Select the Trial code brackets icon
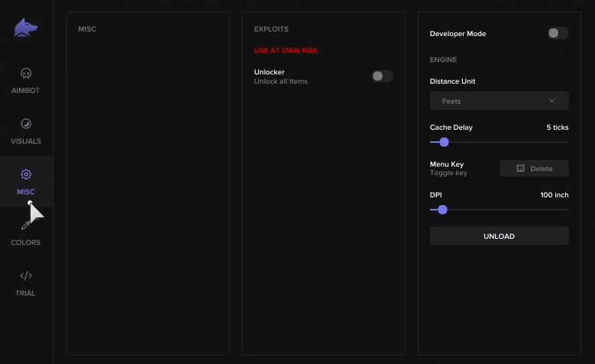Image resolution: width=595 pixels, height=364 pixels. [25, 276]
